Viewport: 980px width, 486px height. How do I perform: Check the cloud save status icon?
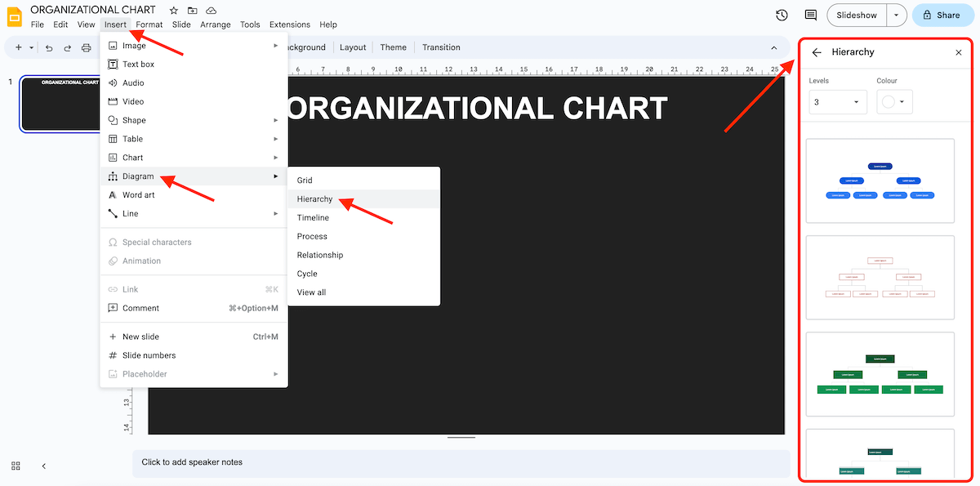[x=212, y=10]
